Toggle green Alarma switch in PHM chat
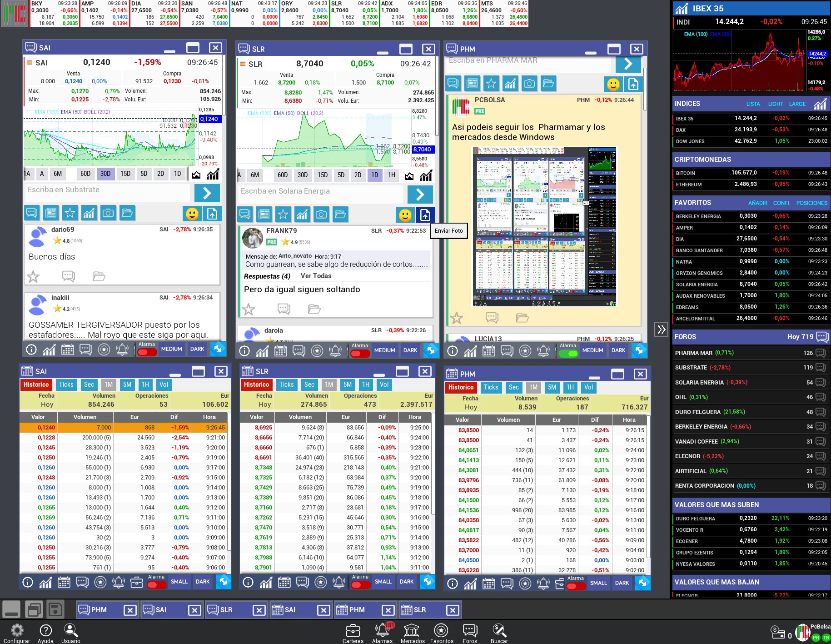The image size is (831, 644). click(568, 354)
